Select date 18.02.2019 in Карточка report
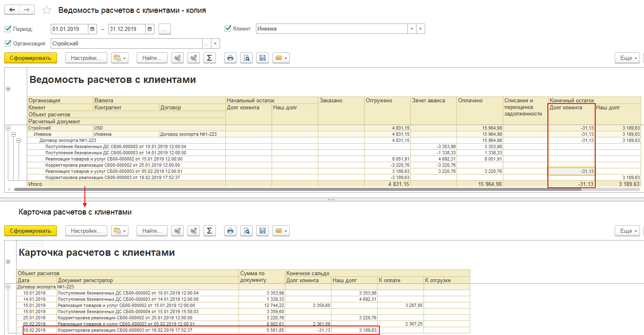This screenshot has height=335, width=644. coord(34,330)
